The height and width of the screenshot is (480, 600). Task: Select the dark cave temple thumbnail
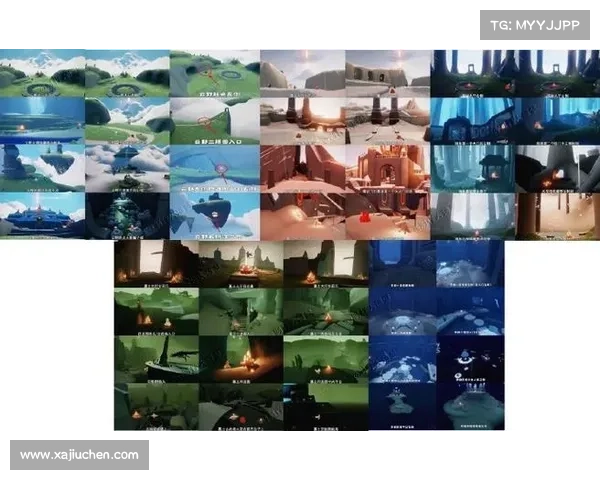pyautogui.click(x=128, y=215)
